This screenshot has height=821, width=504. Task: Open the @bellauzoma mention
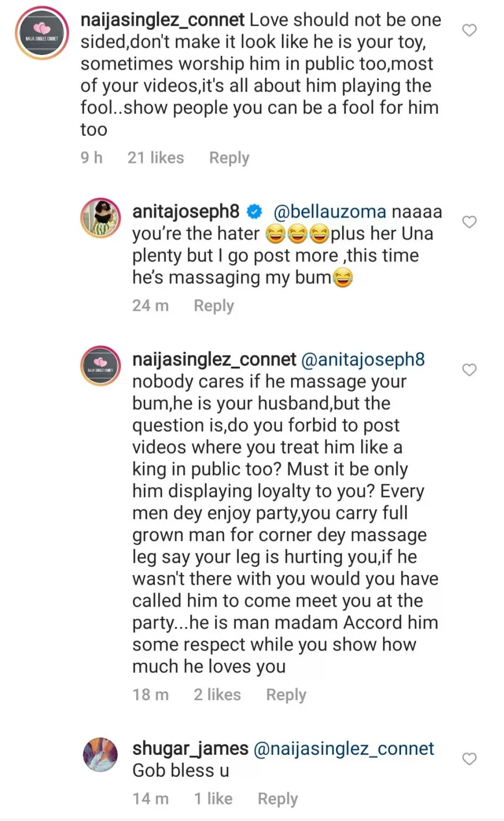tap(329, 212)
